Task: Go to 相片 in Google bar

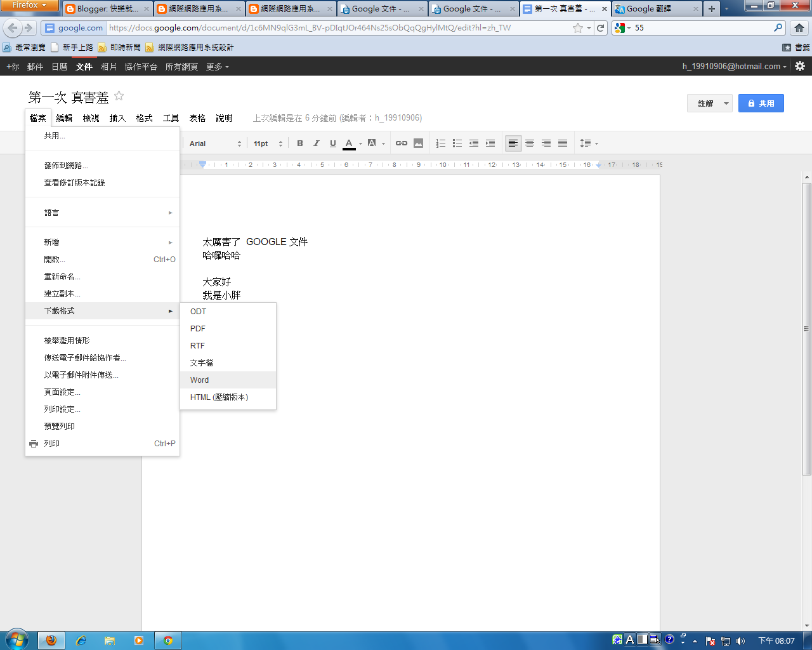Action: pos(108,67)
